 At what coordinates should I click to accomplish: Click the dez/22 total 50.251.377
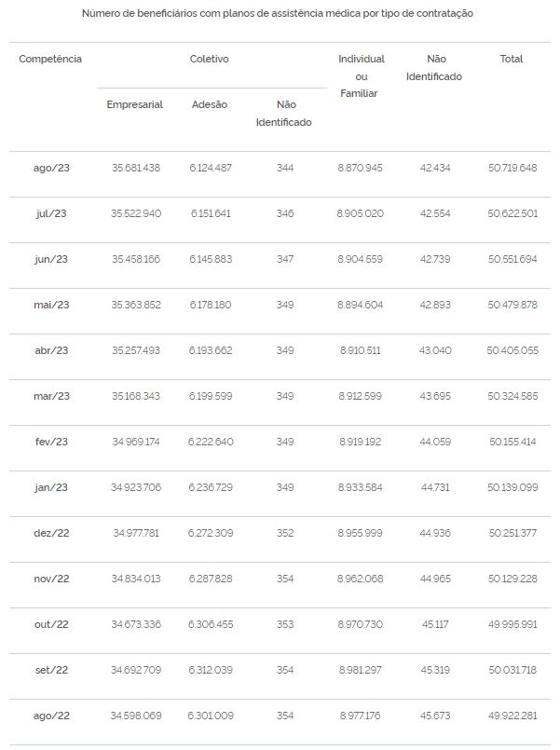point(512,533)
